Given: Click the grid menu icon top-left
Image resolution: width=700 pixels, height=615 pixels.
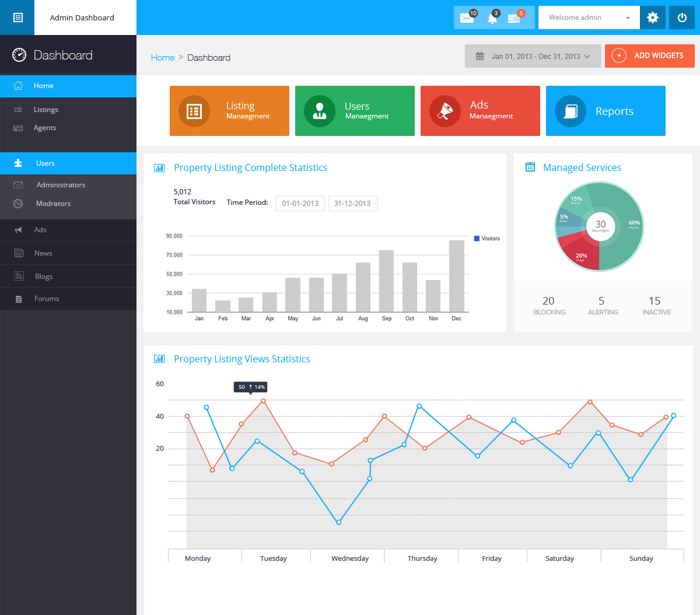Looking at the screenshot, I should click(17, 18).
